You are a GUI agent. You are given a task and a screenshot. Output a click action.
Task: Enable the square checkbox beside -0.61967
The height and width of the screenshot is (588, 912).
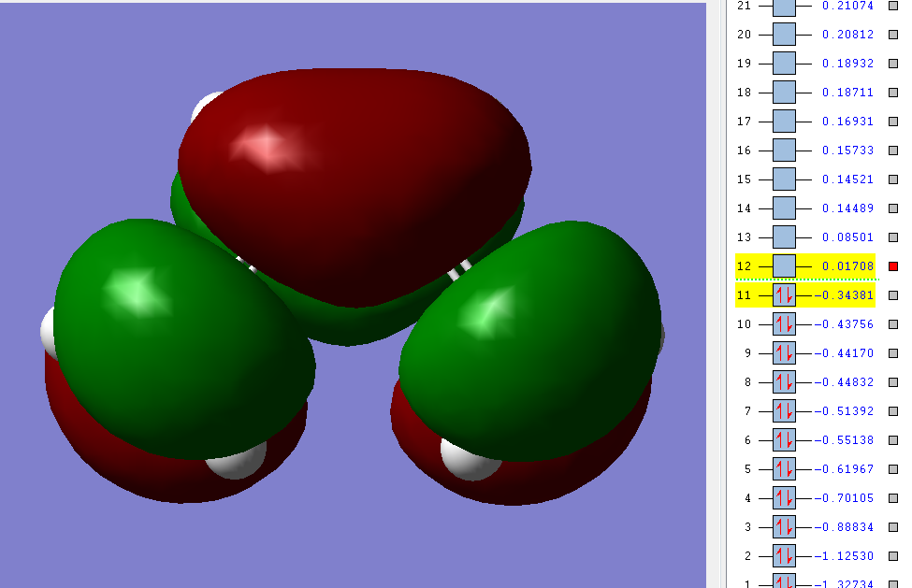(x=893, y=469)
